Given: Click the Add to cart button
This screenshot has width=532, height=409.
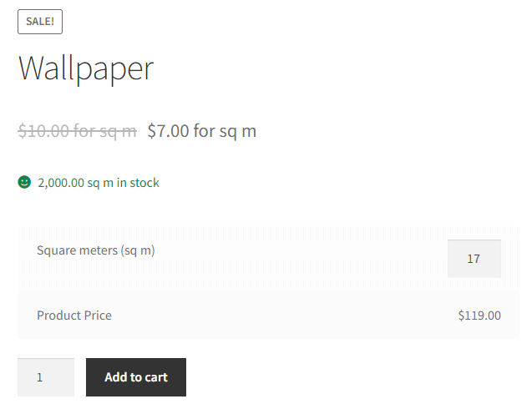Looking at the screenshot, I should [x=136, y=377].
